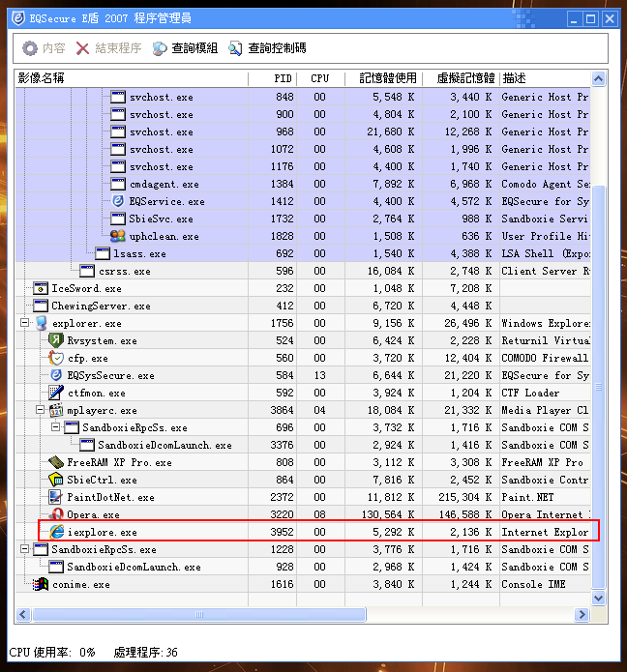Sort by PID column header
This screenshot has width=627, height=672.
click(x=272, y=78)
